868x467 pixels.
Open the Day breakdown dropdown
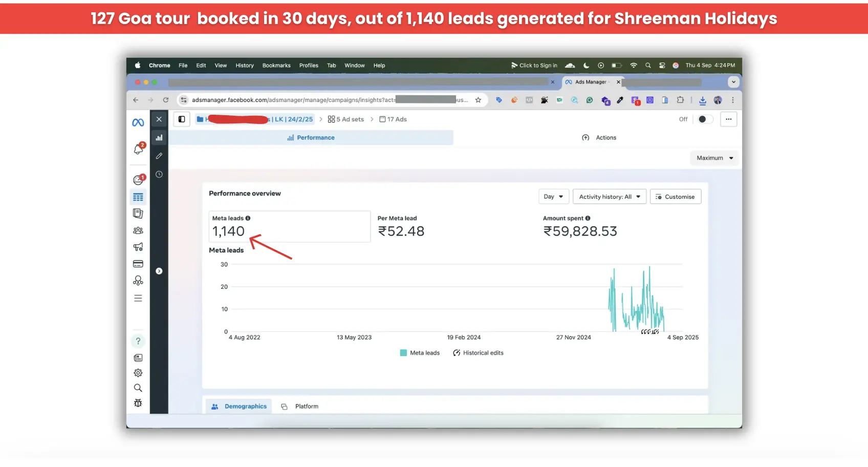tap(554, 197)
